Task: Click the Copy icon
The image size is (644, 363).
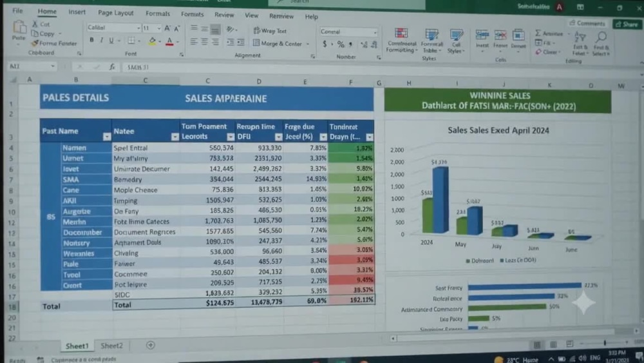Action: tap(35, 34)
